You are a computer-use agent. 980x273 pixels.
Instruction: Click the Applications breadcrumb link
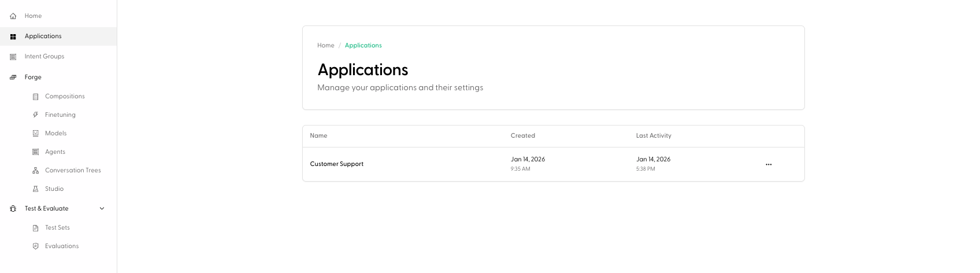pyautogui.click(x=363, y=46)
